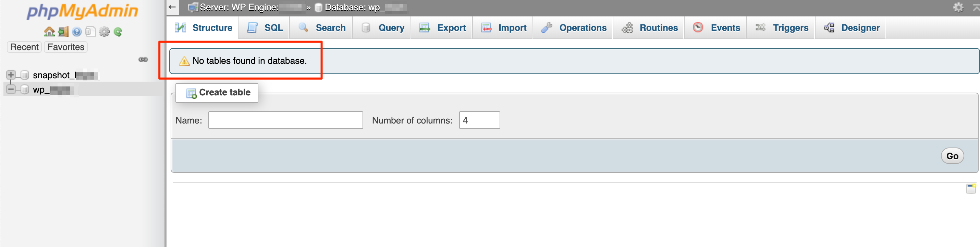Click the log out door icon
980x247 pixels.
point(63,32)
